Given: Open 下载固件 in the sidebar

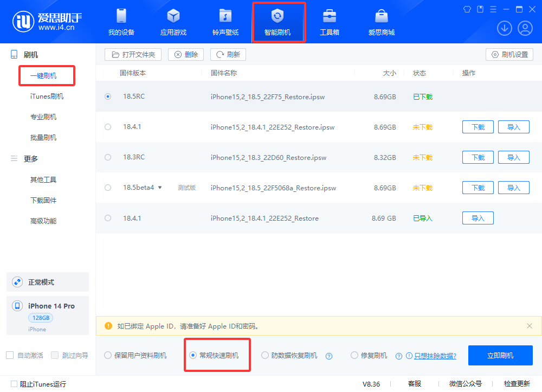Looking at the screenshot, I should pyautogui.click(x=43, y=201).
